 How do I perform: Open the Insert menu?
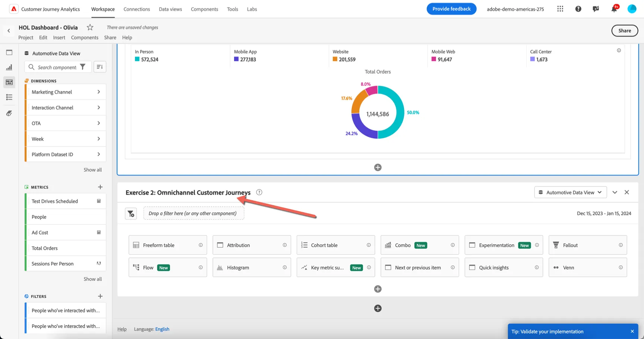[x=59, y=37]
